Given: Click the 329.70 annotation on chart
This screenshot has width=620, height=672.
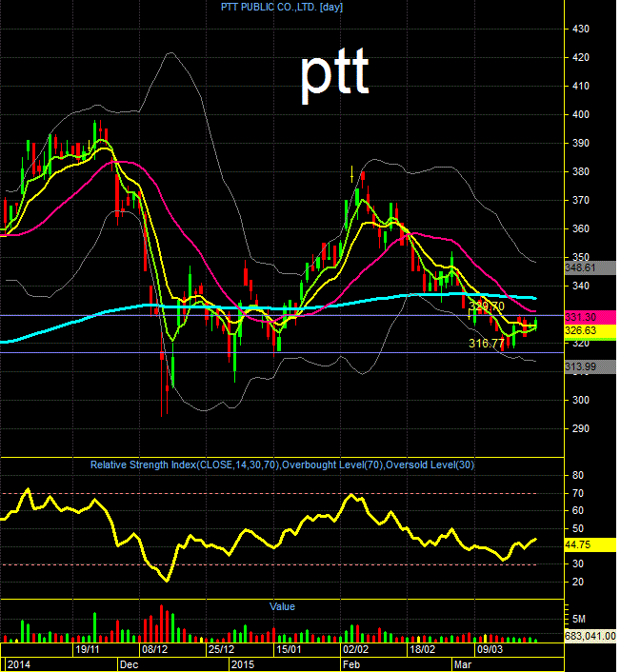Looking at the screenshot, I should point(487,306).
